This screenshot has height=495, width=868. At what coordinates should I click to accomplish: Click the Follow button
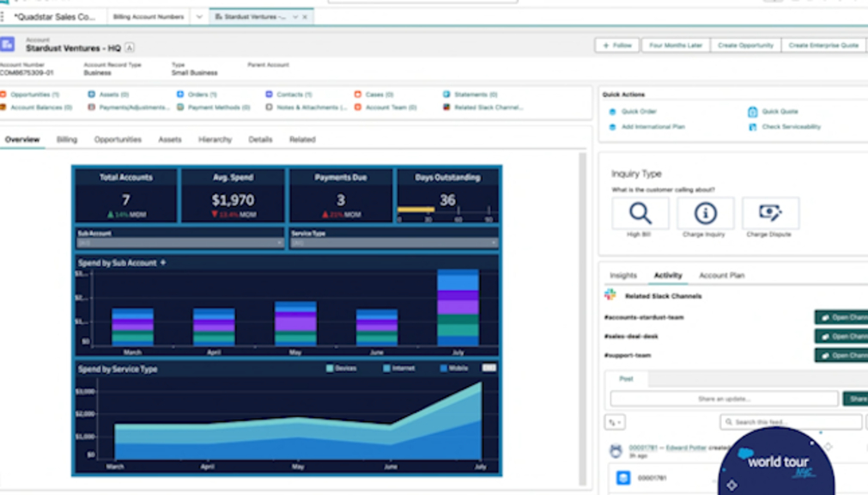[617, 46]
